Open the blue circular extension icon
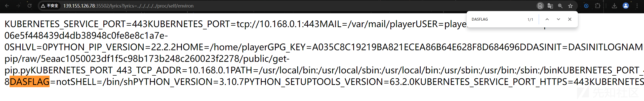Image resolution: width=644 pixels, height=101 pixels. point(586,6)
